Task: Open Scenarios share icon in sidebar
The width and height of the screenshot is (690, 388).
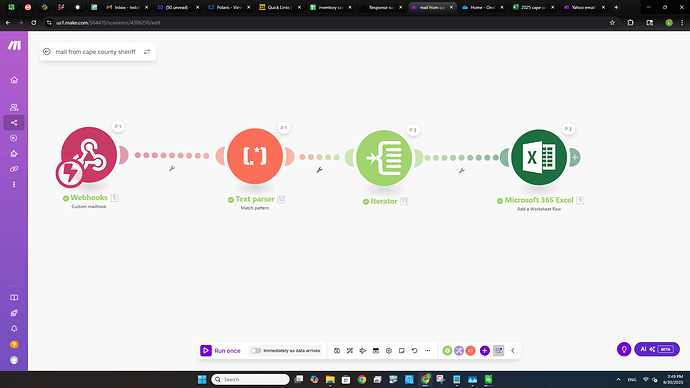Action: tap(14, 123)
